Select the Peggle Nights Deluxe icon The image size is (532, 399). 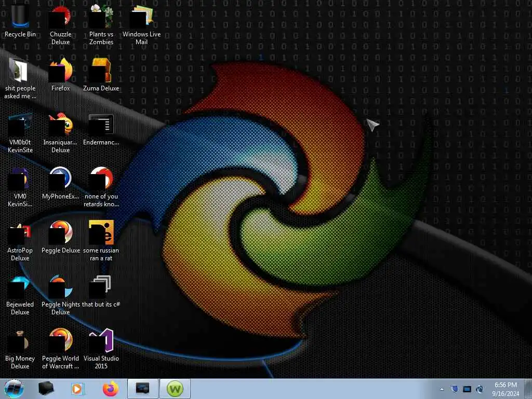click(x=60, y=295)
